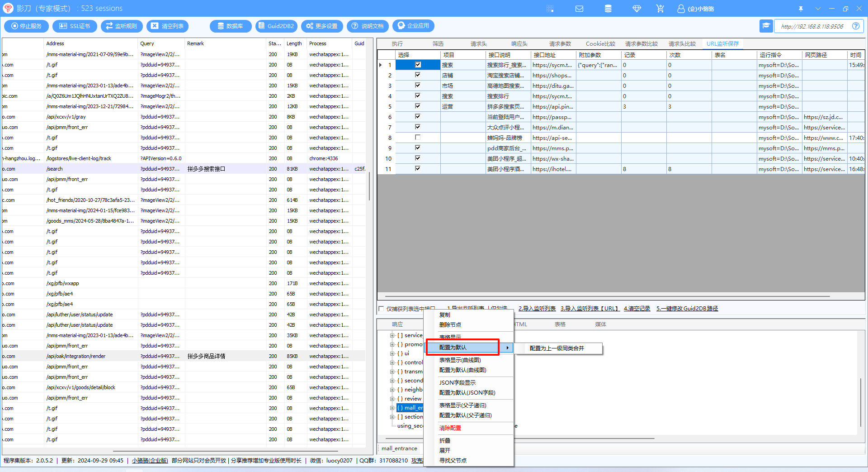Click the pin window icon

(801, 9)
